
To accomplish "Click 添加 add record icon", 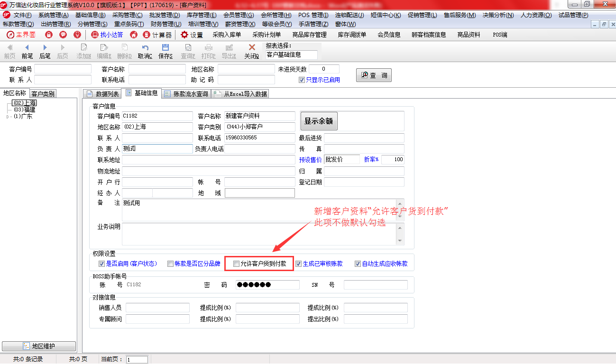I will (84, 52).
